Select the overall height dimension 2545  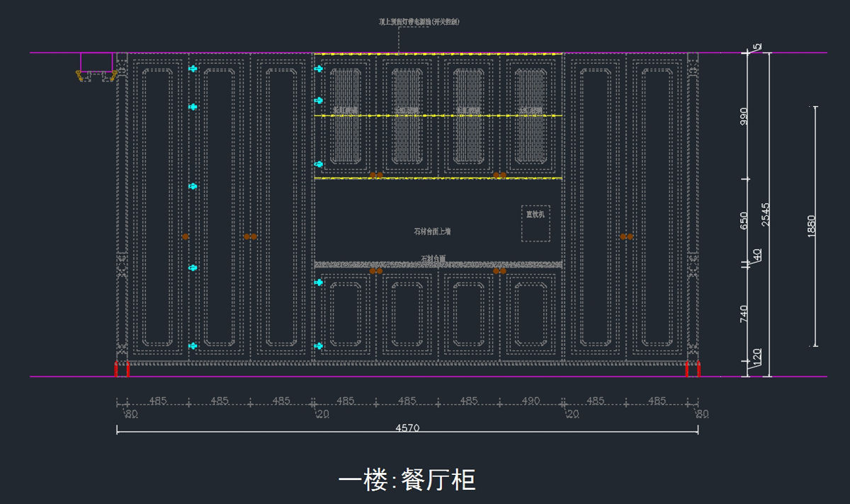(x=766, y=214)
